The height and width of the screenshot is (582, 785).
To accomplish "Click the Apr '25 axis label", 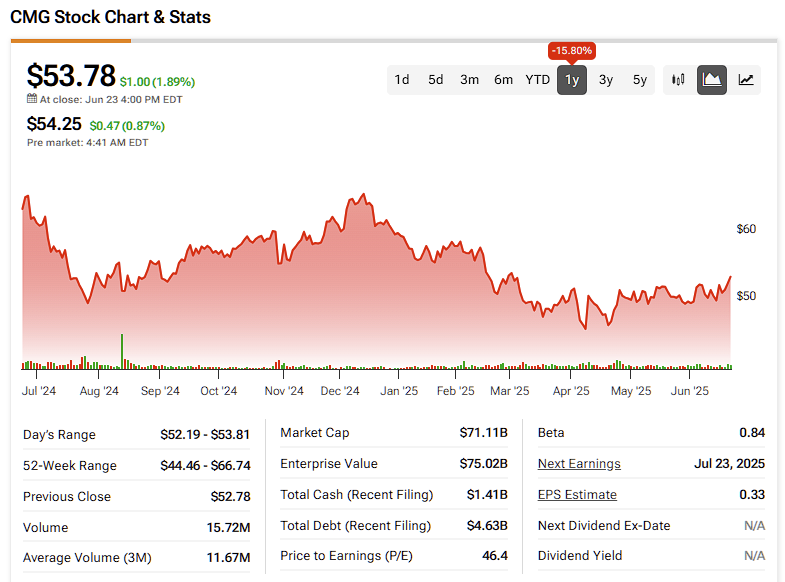I will click(571, 391).
